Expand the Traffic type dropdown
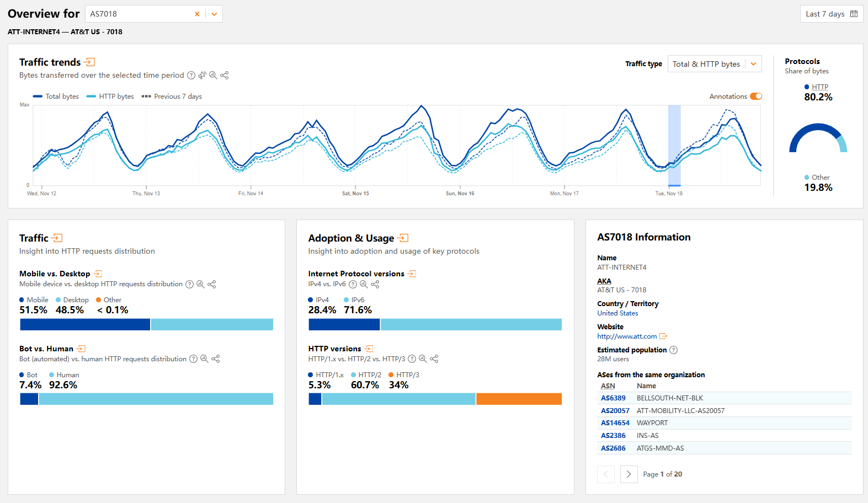 click(753, 64)
